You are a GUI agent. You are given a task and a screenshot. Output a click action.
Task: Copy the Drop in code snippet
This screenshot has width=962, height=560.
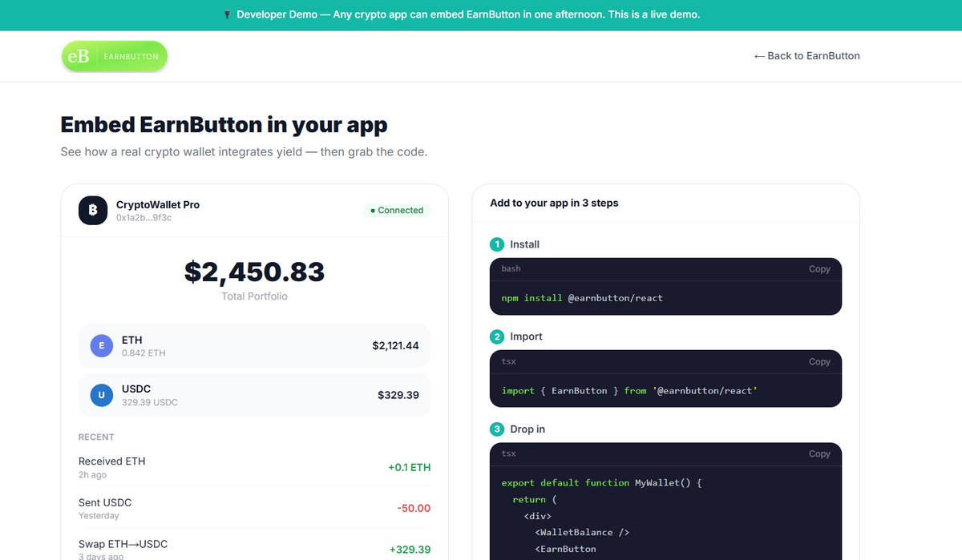(x=819, y=454)
